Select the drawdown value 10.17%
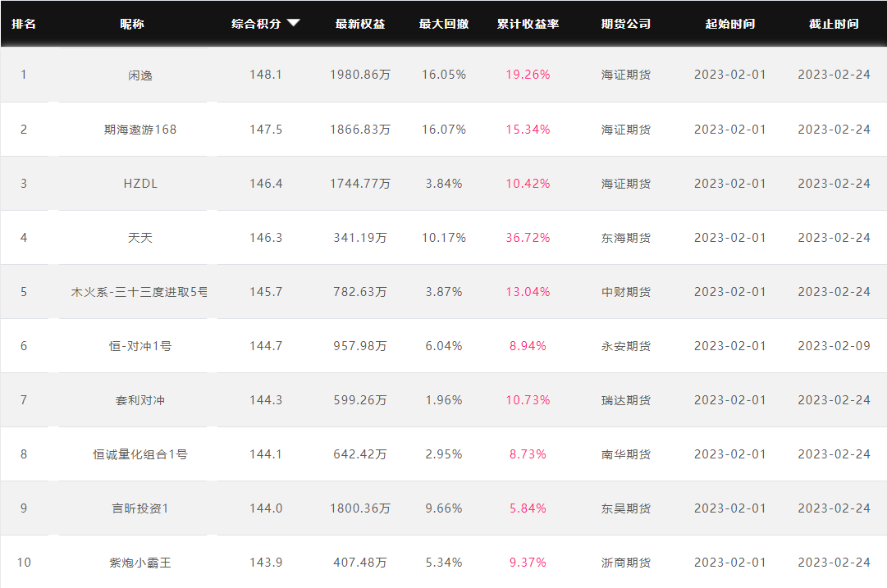Viewport: 887px width, 588px height. 443,238
